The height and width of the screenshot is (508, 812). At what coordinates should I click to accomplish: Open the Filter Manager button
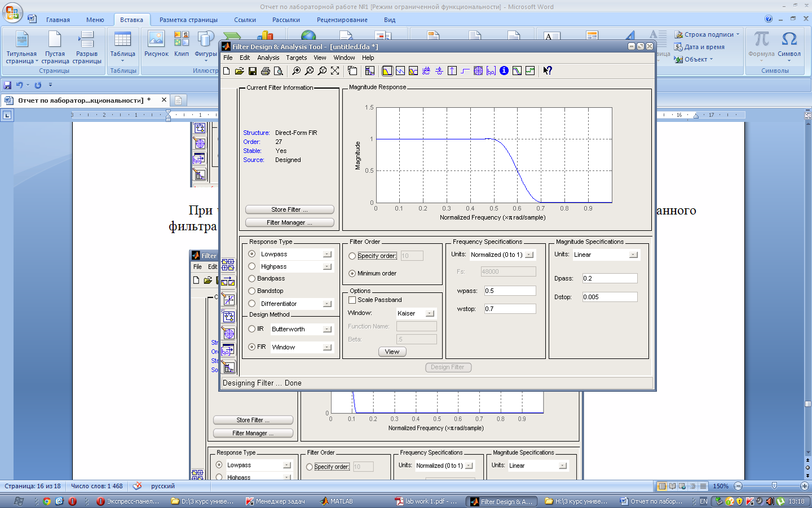coord(290,222)
